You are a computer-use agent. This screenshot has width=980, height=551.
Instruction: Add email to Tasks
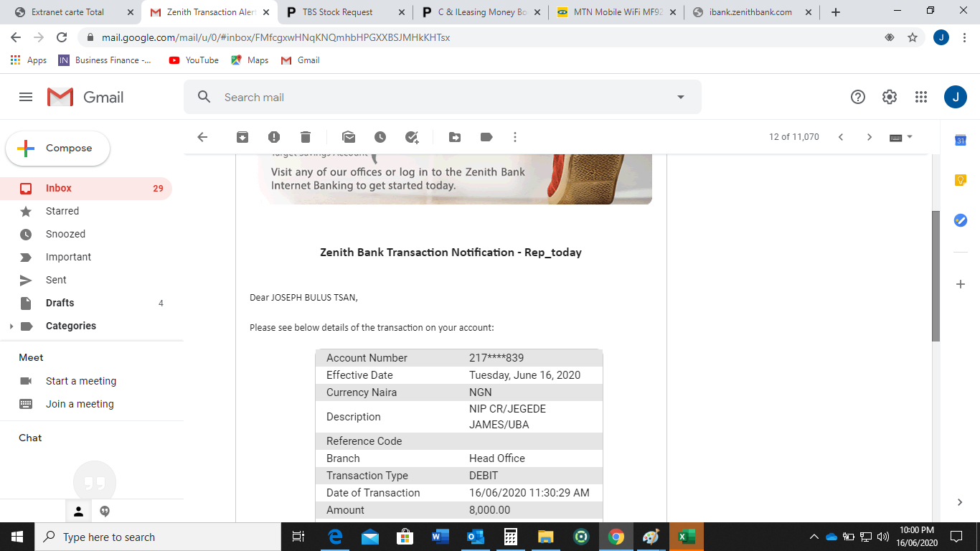point(412,137)
